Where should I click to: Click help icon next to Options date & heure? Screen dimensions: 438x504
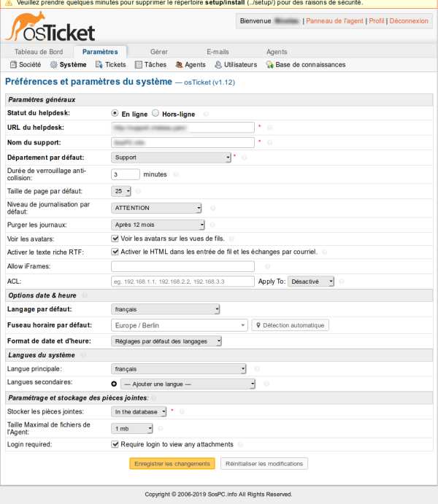tap(85, 295)
